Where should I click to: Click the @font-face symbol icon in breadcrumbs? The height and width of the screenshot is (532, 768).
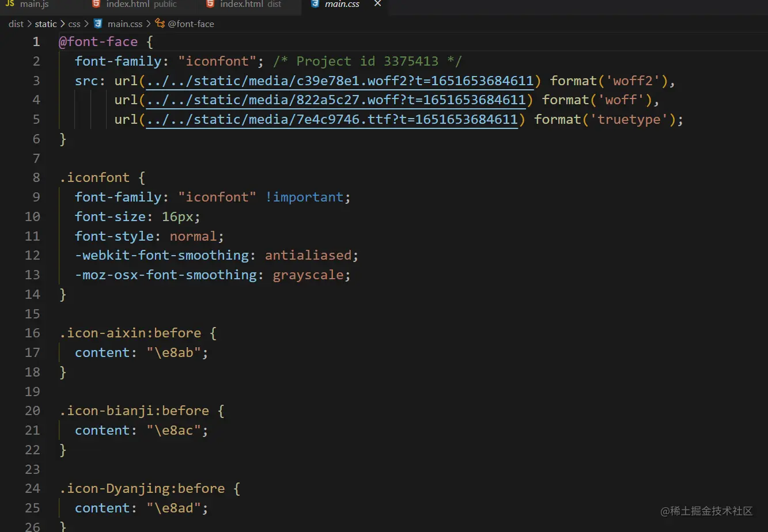[160, 24]
